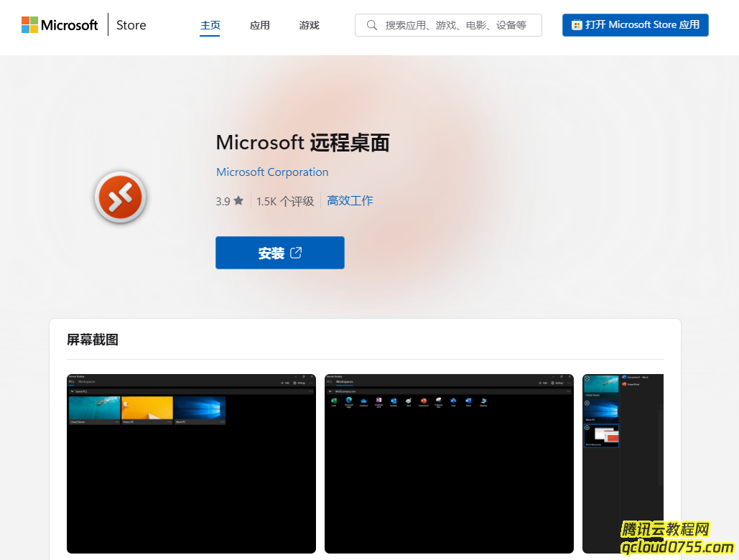
Task: Open the 高效工作 category link
Action: (350, 200)
